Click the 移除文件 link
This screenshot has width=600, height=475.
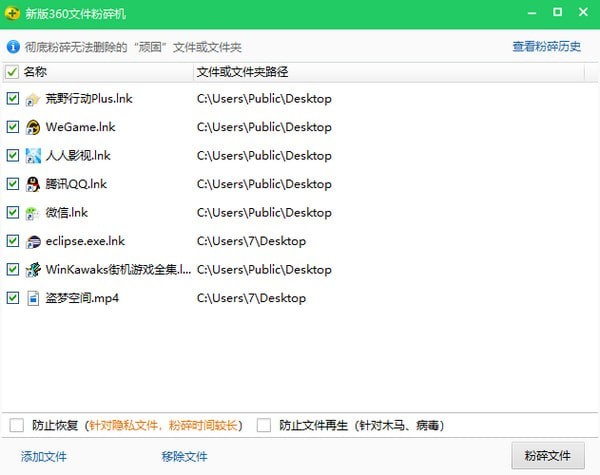click(x=184, y=456)
